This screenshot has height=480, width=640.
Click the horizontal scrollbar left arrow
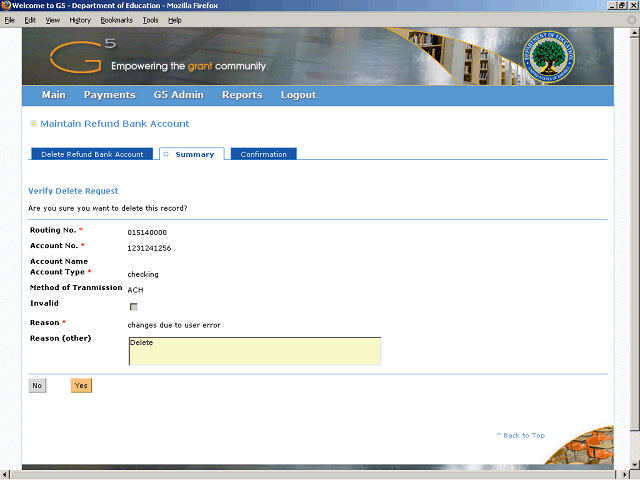click(4, 475)
